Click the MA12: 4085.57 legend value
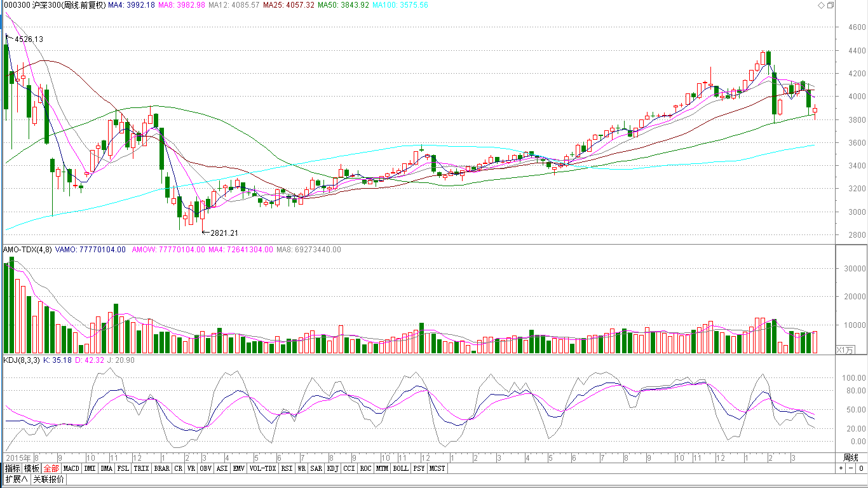868x488 pixels. tap(233, 5)
